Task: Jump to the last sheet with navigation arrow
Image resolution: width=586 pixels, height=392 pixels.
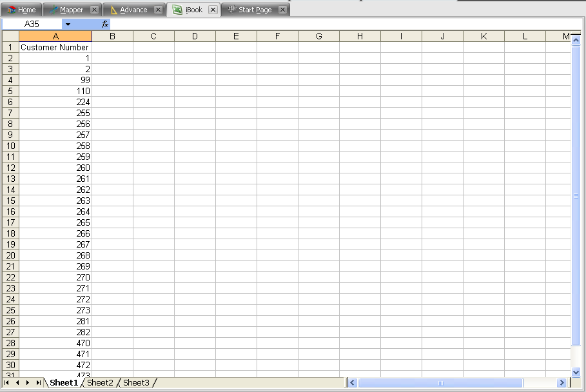Action: [x=38, y=383]
